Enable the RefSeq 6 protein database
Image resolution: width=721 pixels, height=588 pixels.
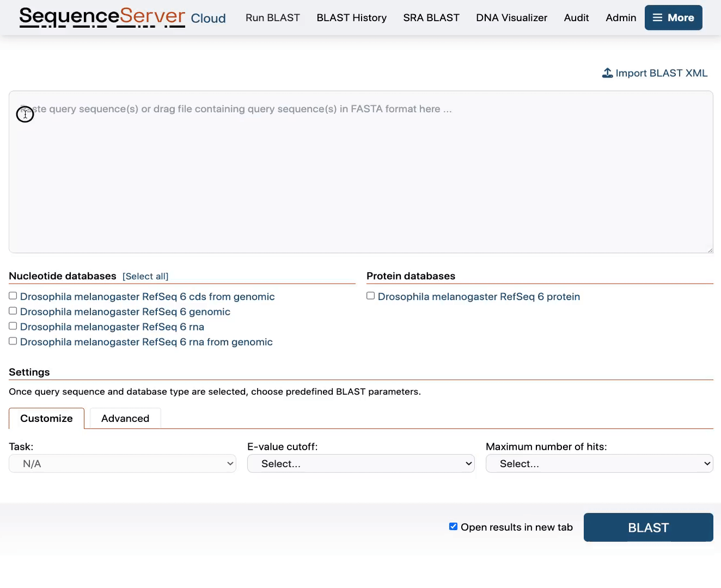(370, 295)
